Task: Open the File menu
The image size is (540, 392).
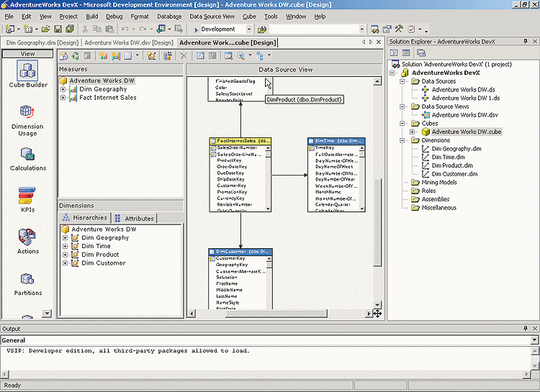Action: point(9,17)
